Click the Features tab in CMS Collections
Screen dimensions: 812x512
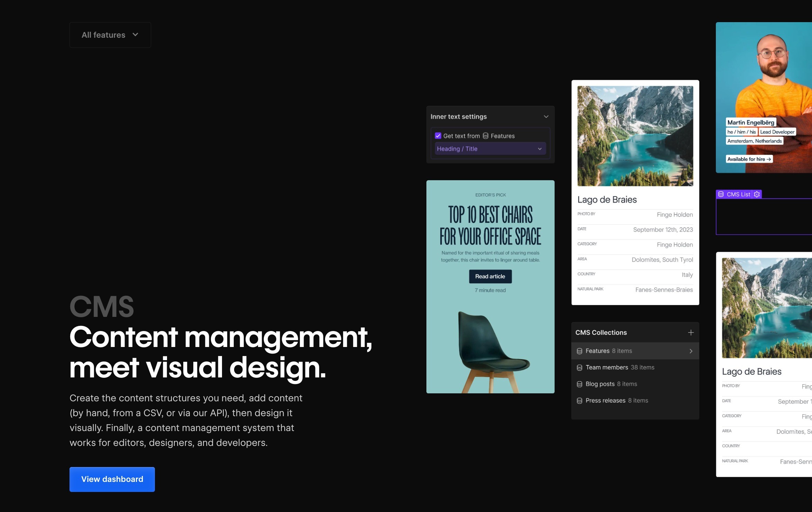[x=635, y=351]
